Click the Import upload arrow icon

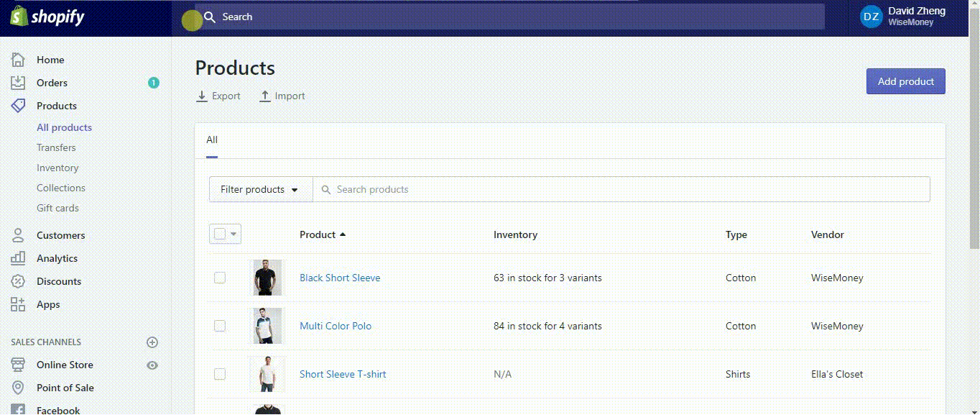pyautogui.click(x=265, y=96)
